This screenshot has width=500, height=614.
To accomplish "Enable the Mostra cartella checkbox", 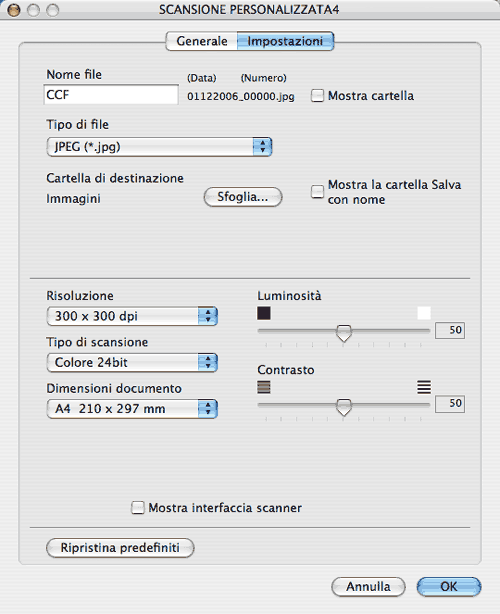I will pos(317,96).
